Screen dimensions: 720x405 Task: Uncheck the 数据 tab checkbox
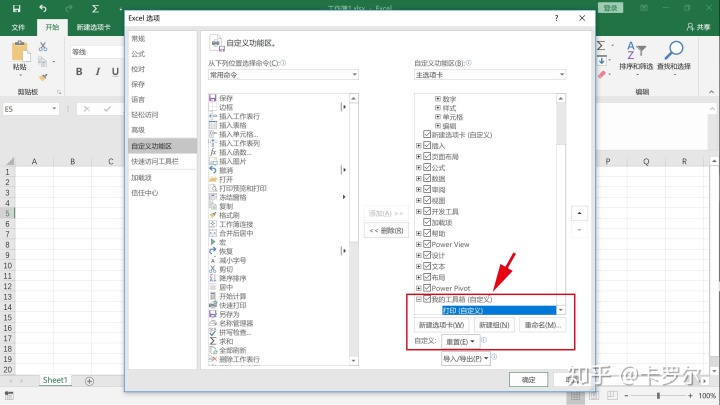(x=427, y=178)
